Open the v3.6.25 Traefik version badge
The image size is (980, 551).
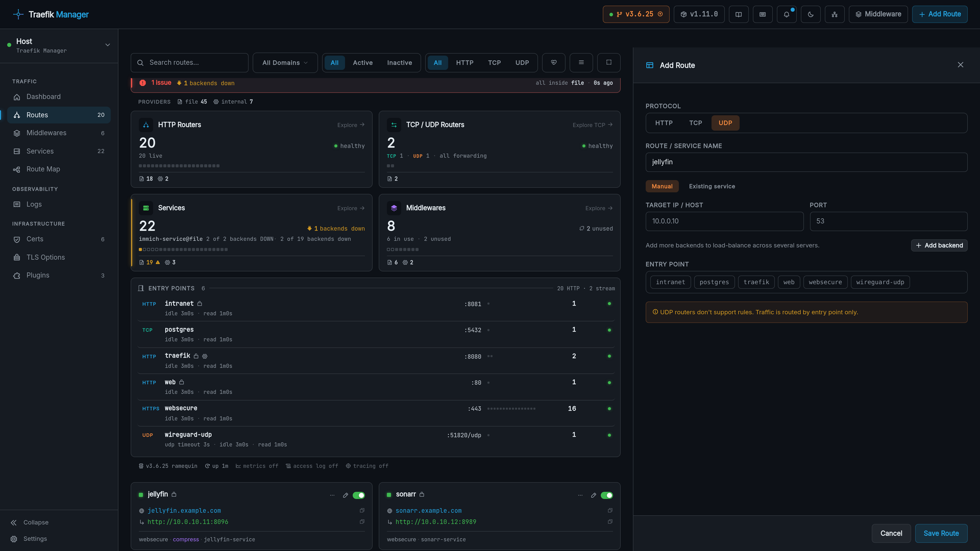pos(636,14)
